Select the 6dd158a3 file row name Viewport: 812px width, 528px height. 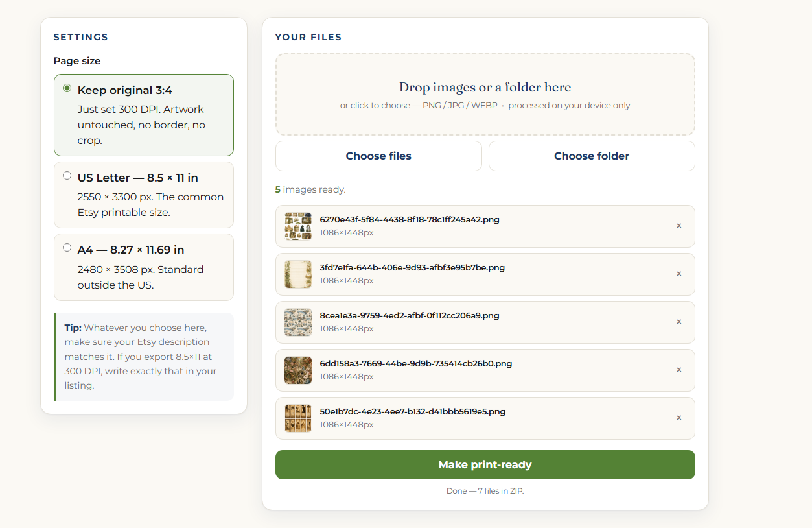point(416,364)
